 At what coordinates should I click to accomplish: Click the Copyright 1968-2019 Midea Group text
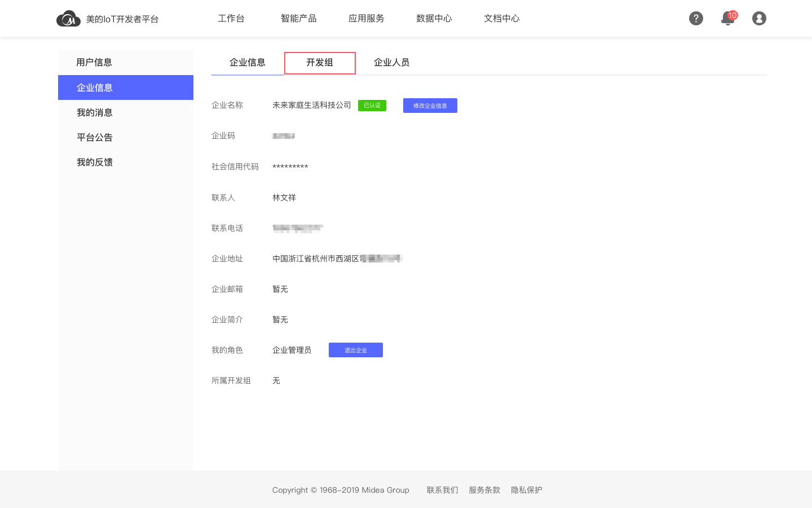point(341,490)
